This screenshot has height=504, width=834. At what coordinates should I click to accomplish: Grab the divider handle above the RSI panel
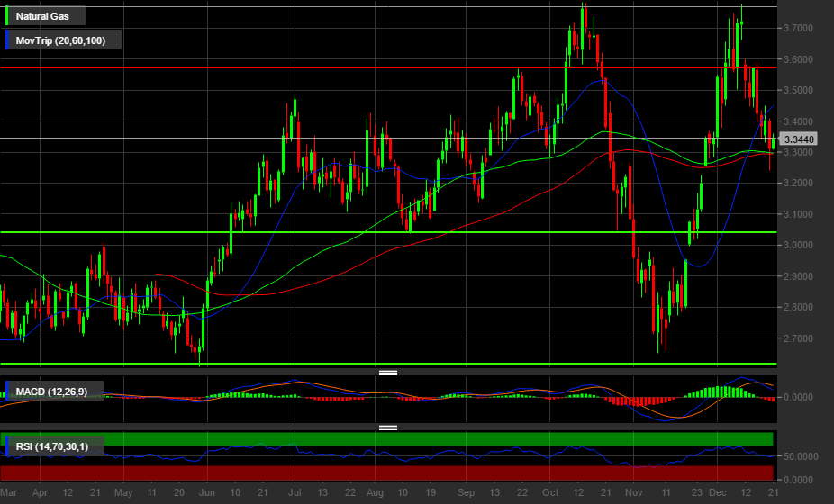pyautogui.click(x=388, y=427)
